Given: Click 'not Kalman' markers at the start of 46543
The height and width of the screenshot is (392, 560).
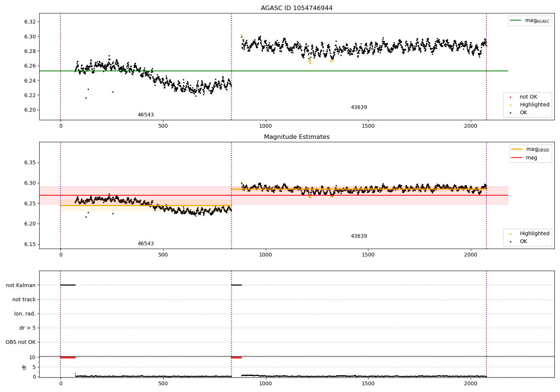Looking at the screenshot, I should click(68, 285).
